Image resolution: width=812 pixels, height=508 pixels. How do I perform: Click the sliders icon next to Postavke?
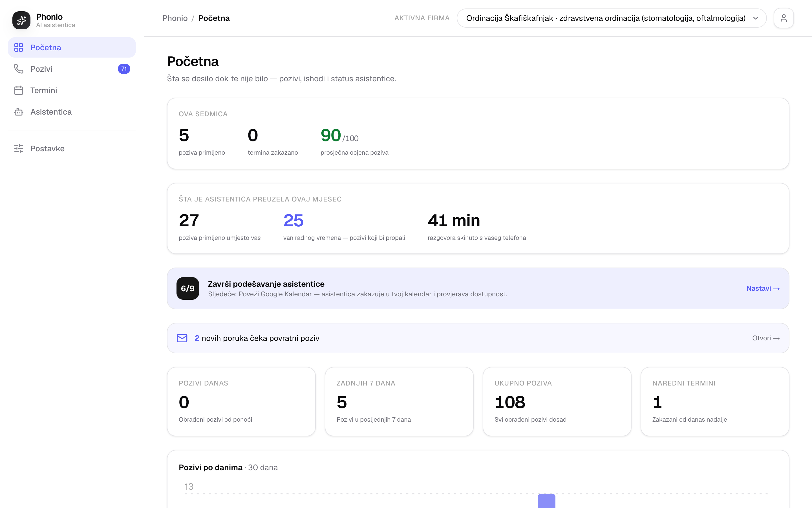(18, 148)
